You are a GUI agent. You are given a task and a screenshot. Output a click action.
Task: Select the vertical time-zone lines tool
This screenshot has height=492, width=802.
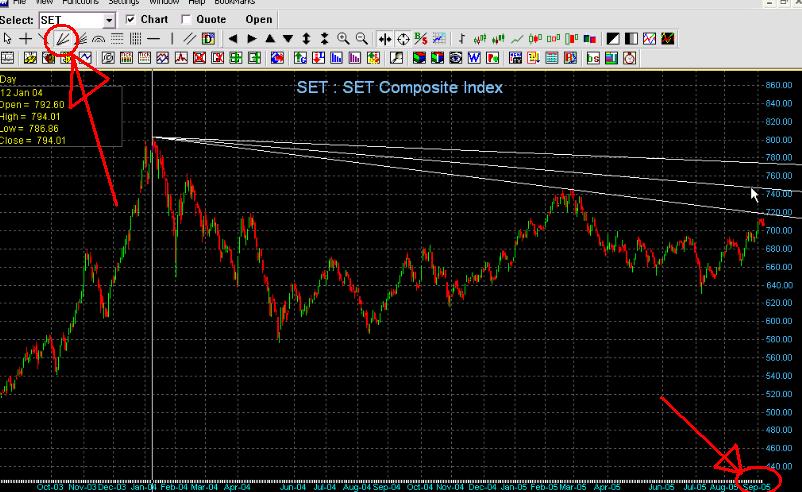(x=135, y=39)
